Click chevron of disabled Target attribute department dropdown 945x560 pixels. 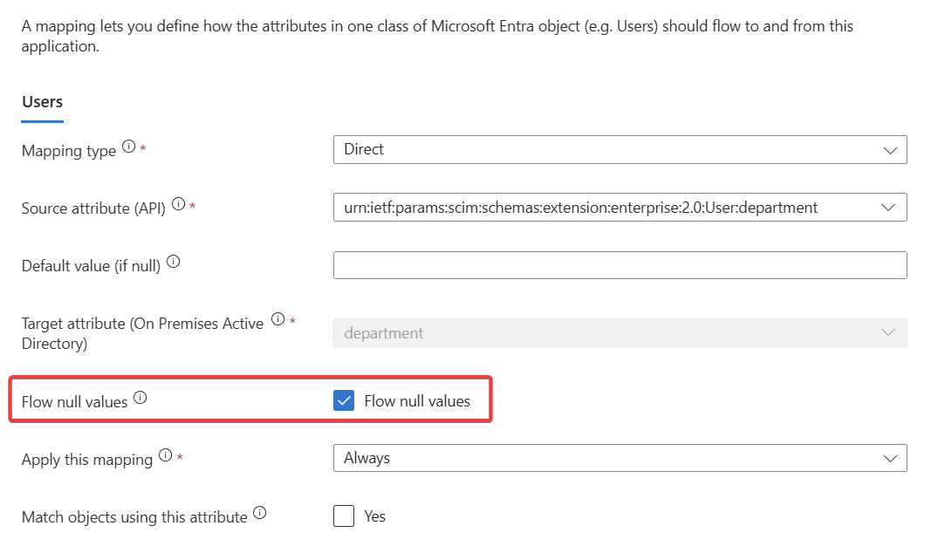pos(888,332)
